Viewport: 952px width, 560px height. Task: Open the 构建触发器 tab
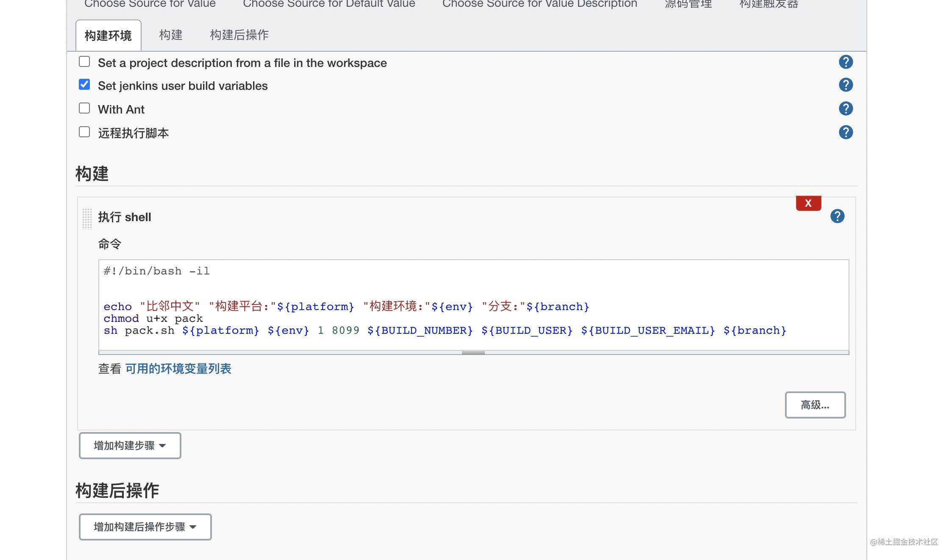point(769,4)
